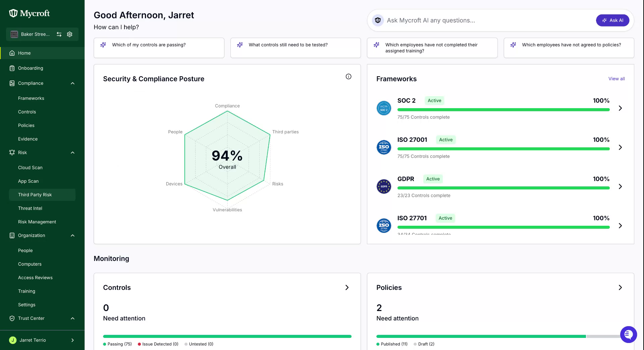Click the SOC 2 green progress bar
The image size is (644, 350).
pyautogui.click(x=503, y=110)
